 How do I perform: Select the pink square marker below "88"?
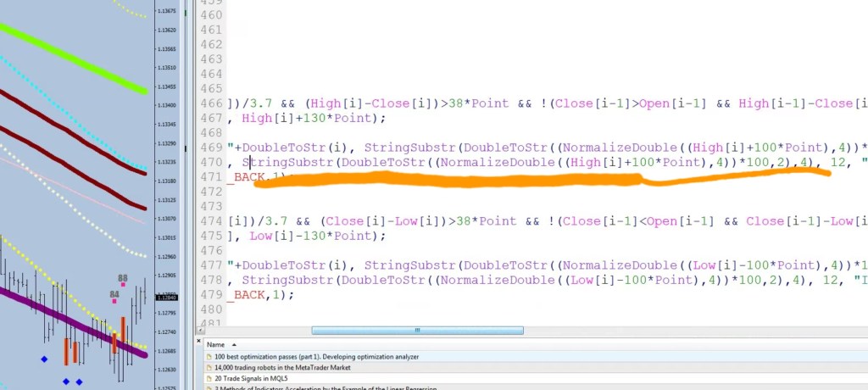(123, 285)
